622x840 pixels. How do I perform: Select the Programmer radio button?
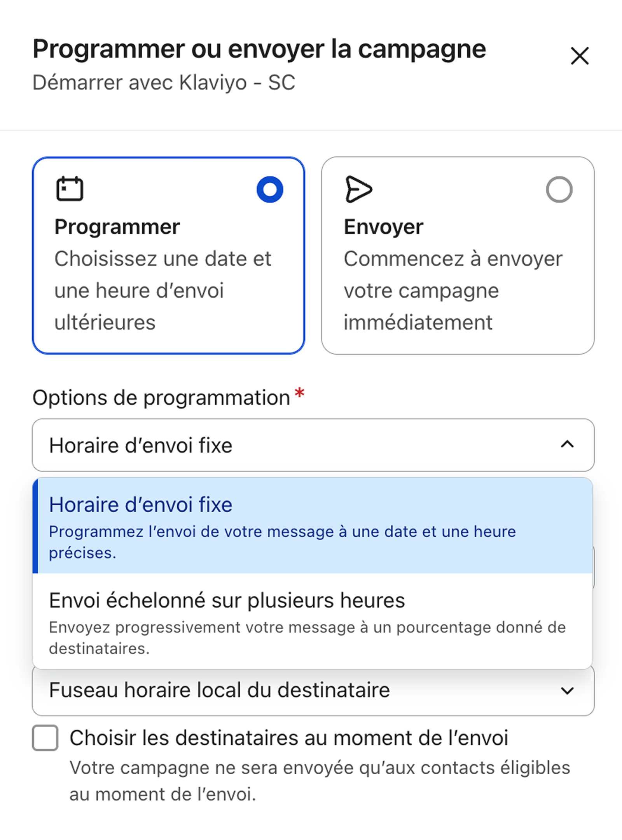pyautogui.click(x=270, y=189)
